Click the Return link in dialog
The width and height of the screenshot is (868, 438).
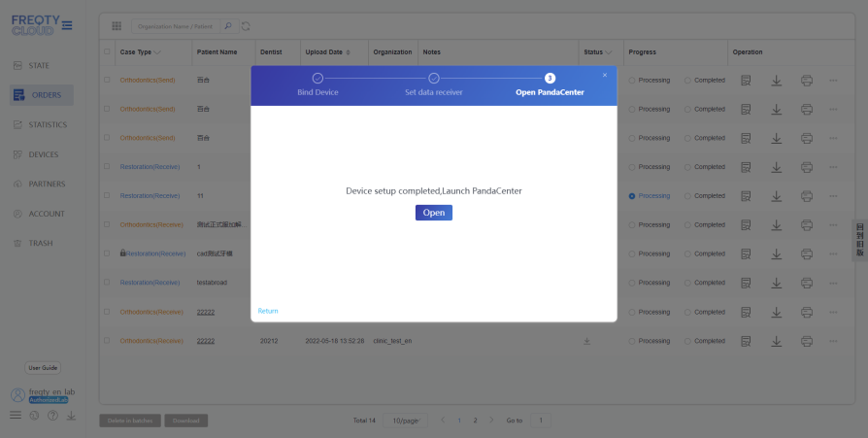(268, 311)
